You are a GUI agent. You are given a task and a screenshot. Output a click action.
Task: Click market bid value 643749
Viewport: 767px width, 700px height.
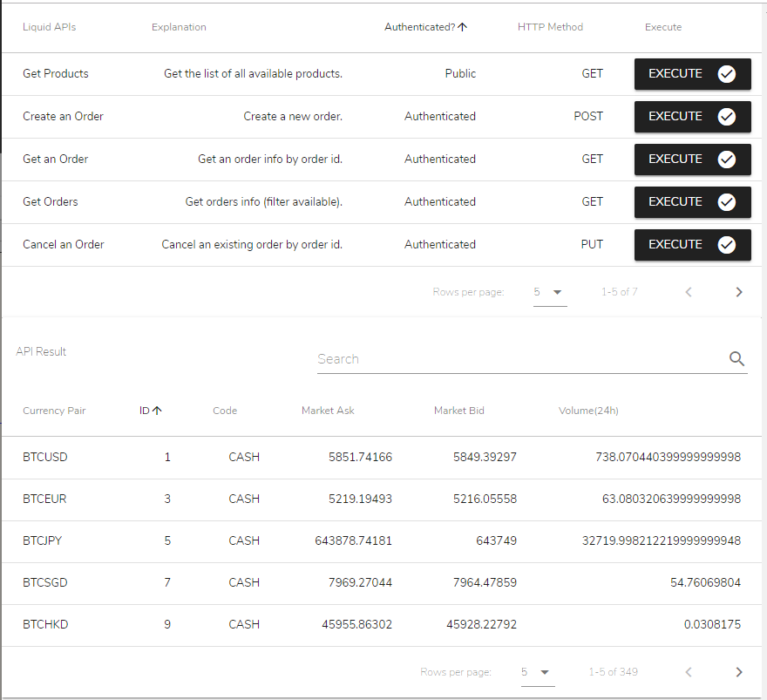tap(497, 540)
